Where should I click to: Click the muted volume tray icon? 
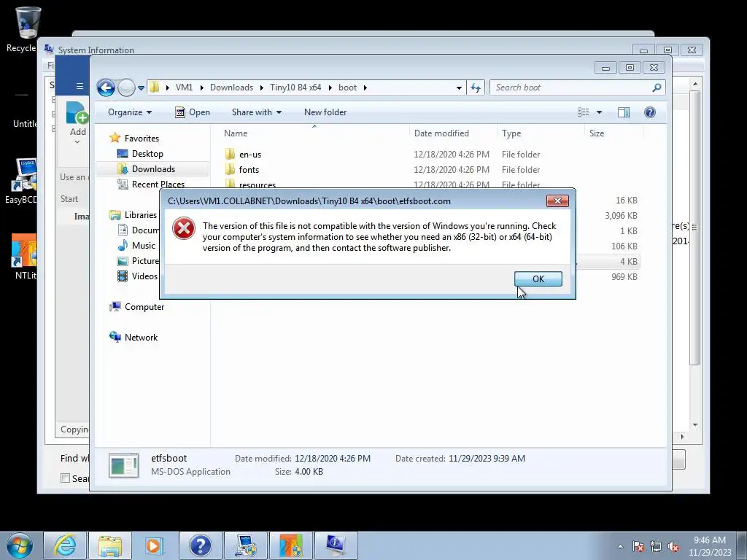coord(673,546)
